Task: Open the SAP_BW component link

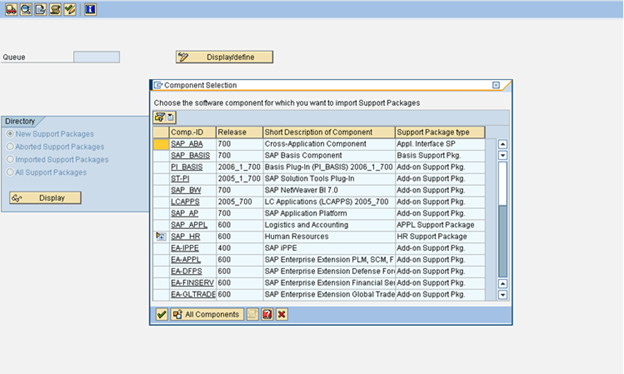Action: tap(186, 190)
